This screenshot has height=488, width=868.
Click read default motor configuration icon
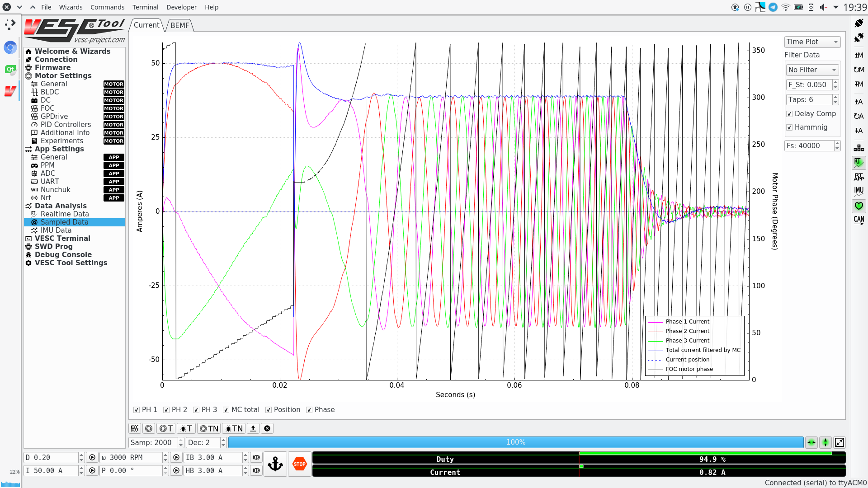859,70
